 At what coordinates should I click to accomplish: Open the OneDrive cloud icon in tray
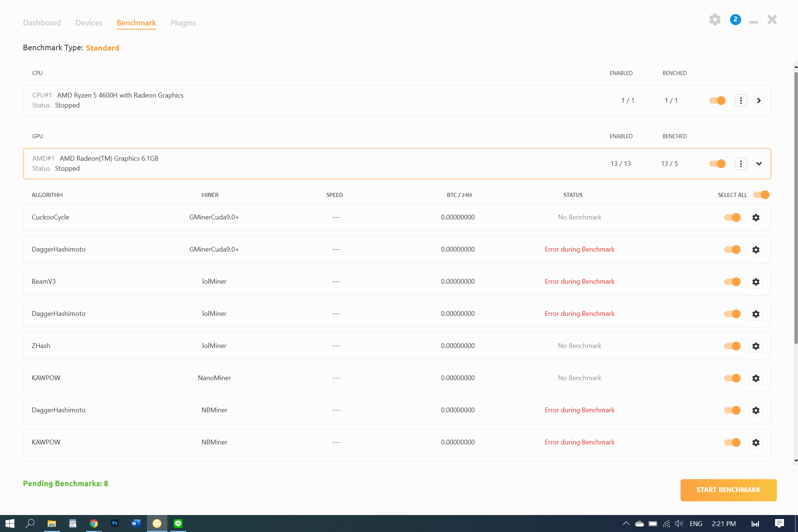[639, 524]
